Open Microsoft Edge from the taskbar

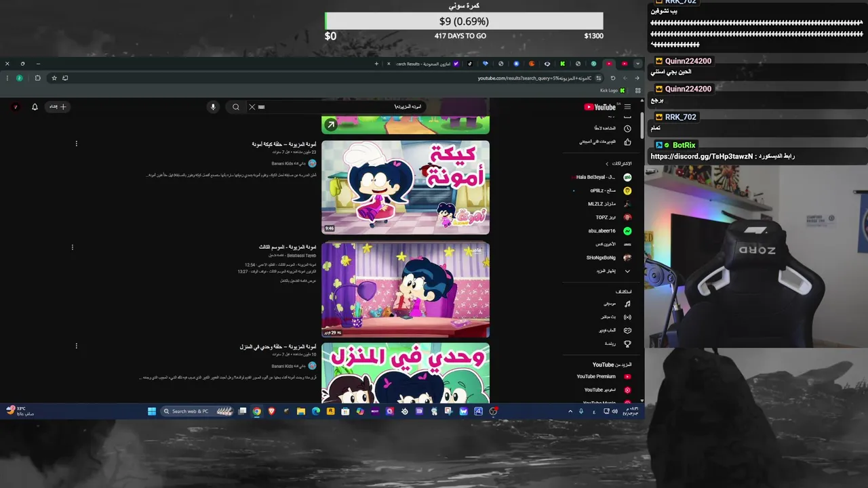315,411
